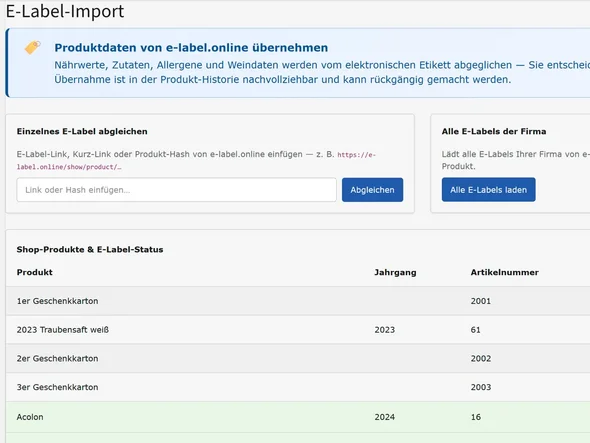Select the 1er Geschenkkarton row
Viewport: 590px width, 443px height.
(x=298, y=301)
